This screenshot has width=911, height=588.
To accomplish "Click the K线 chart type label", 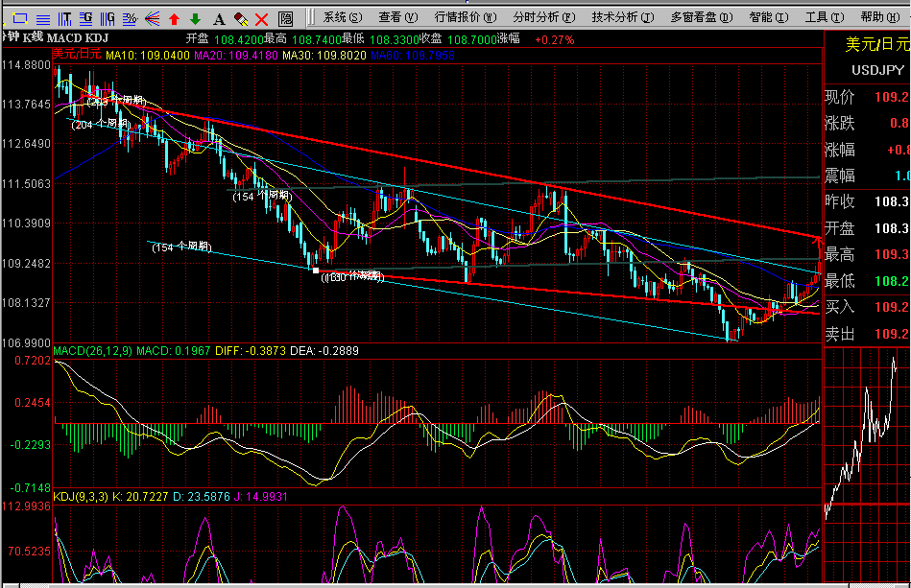I will click(31, 37).
